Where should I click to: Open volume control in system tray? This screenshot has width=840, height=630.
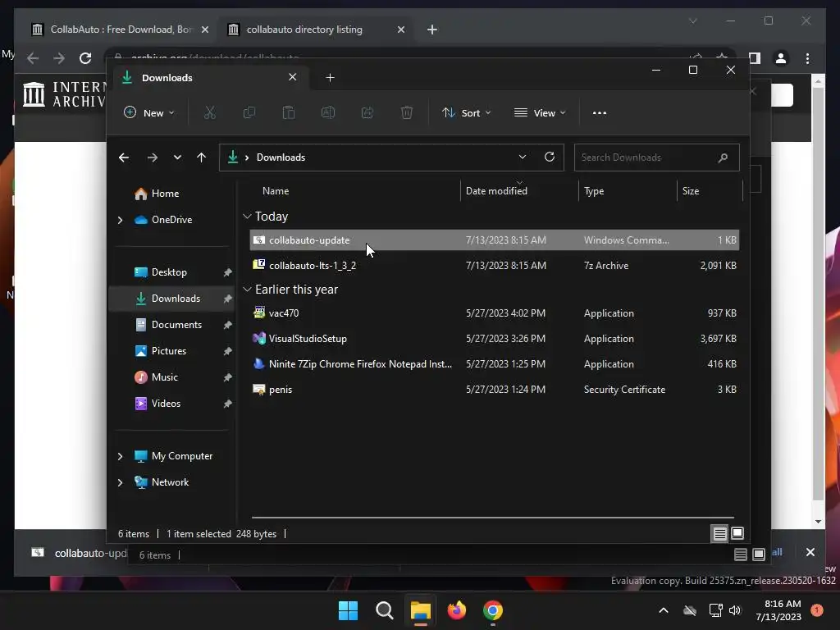pyautogui.click(x=735, y=610)
